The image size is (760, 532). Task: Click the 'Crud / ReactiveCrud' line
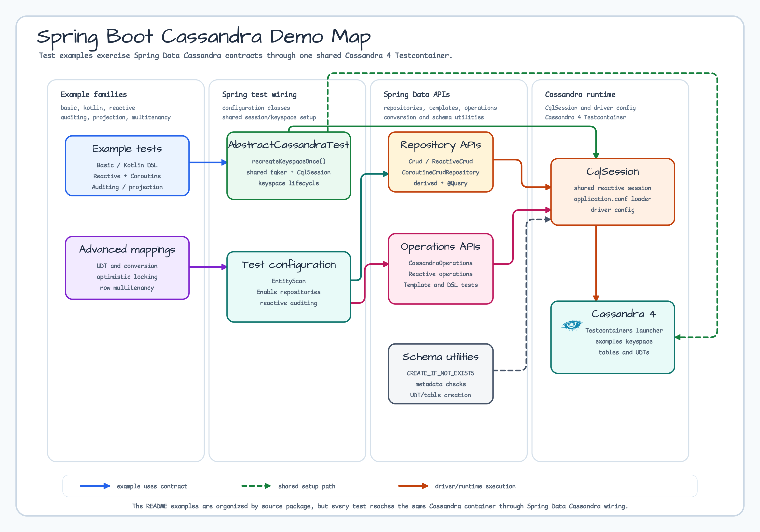pos(441,161)
